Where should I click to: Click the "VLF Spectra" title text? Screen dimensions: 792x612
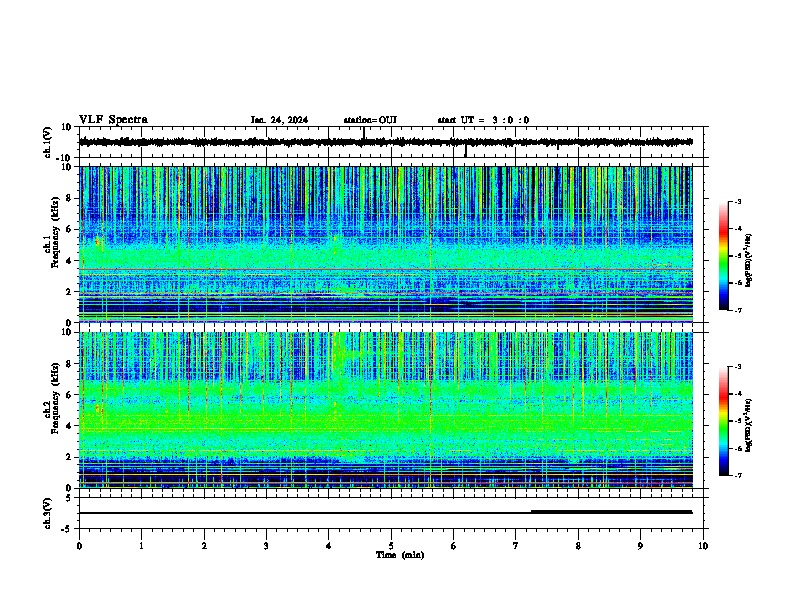(x=114, y=120)
